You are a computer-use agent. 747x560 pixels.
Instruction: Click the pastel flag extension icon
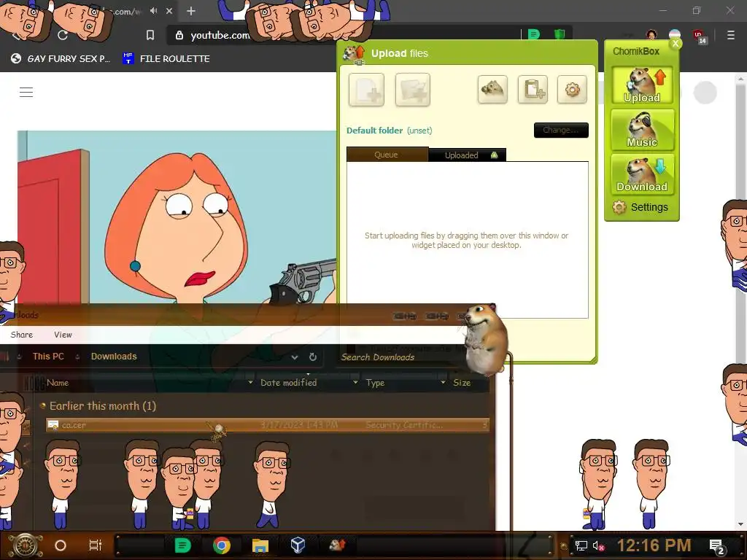click(x=675, y=35)
